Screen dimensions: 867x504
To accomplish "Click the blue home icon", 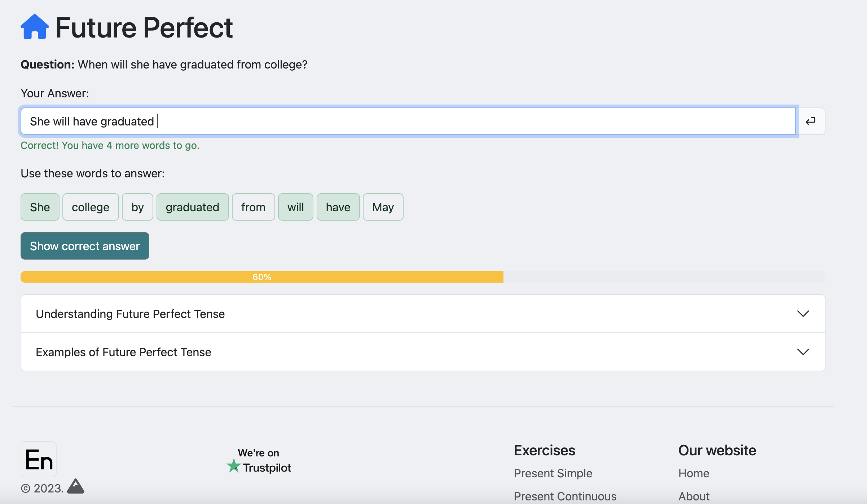I will [x=35, y=27].
